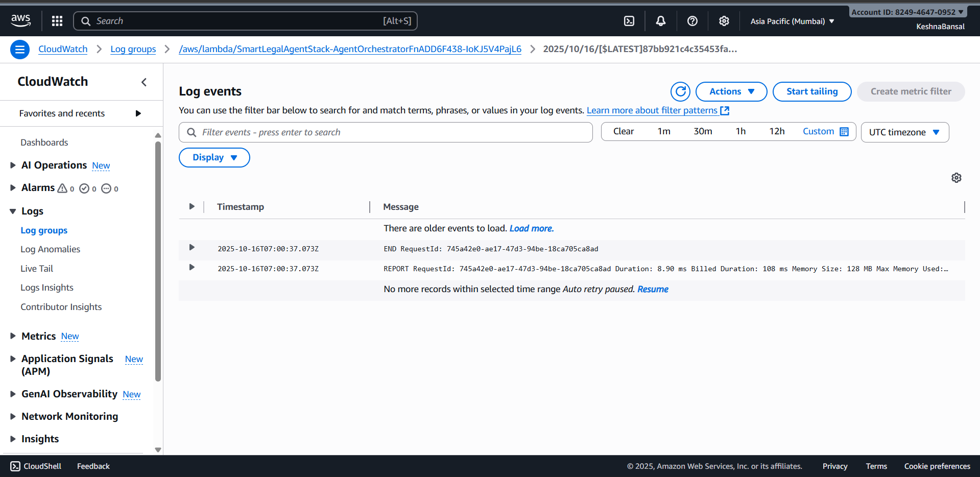980x477 pixels.
Task: Select the 12h time range
Action: pyautogui.click(x=777, y=131)
